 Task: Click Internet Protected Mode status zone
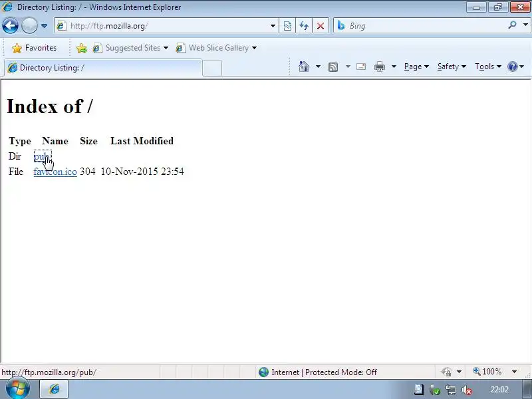[x=318, y=372]
